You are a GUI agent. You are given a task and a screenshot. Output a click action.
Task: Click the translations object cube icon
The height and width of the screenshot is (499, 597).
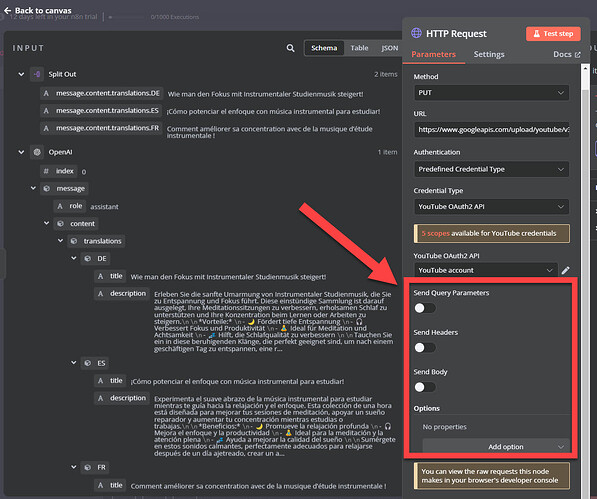coord(74,241)
